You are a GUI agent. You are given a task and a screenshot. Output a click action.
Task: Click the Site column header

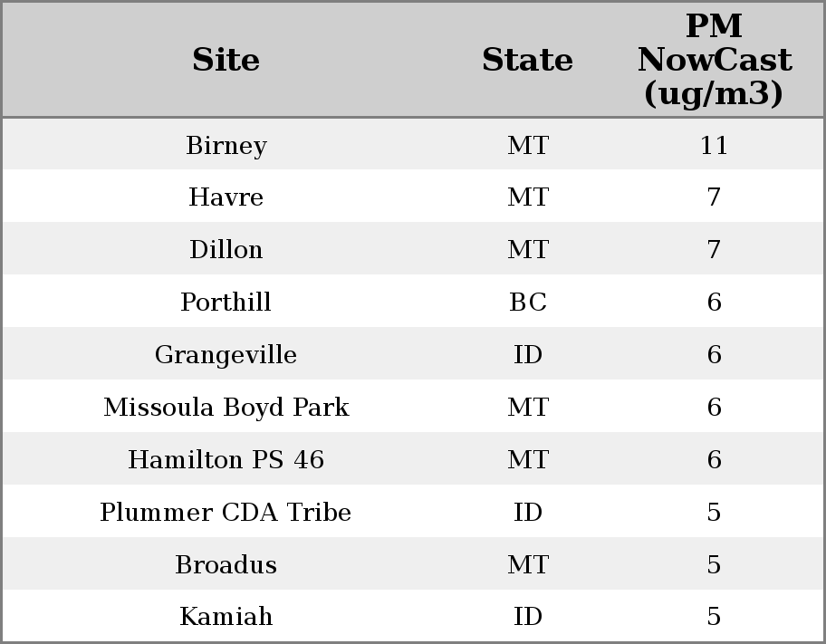[x=226, y=60]
